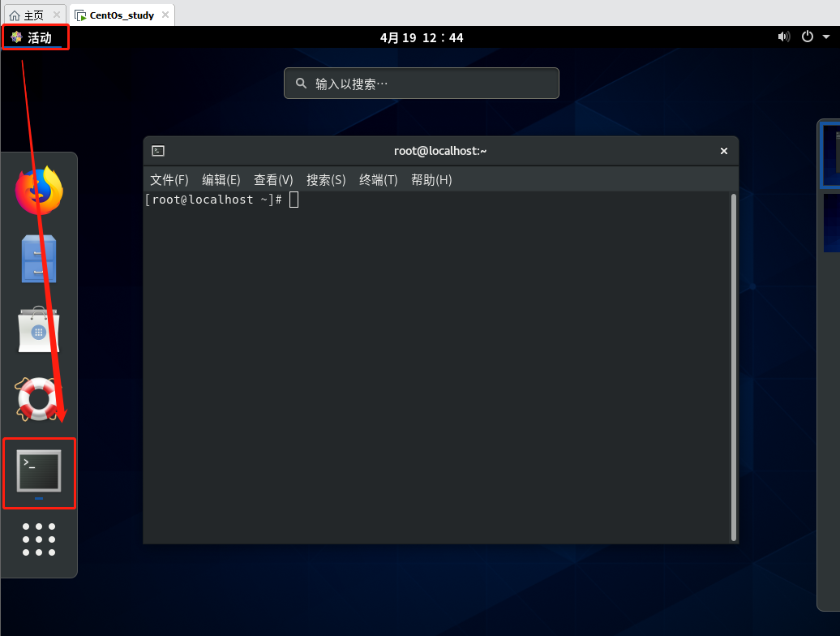Click the volume speaker icon
Image resolution: width=840 pixels, height=636 pixels.
point(783,37)
